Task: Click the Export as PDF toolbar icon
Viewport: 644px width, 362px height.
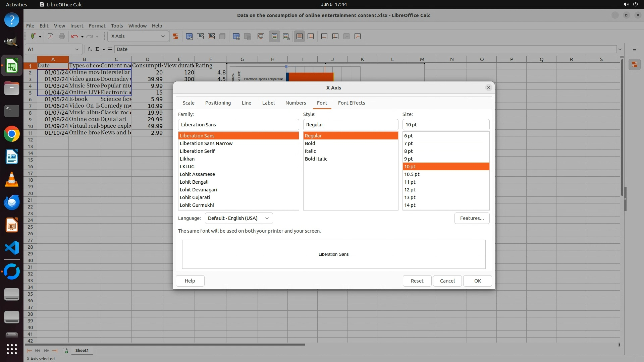Action: [x=51, y=36]
